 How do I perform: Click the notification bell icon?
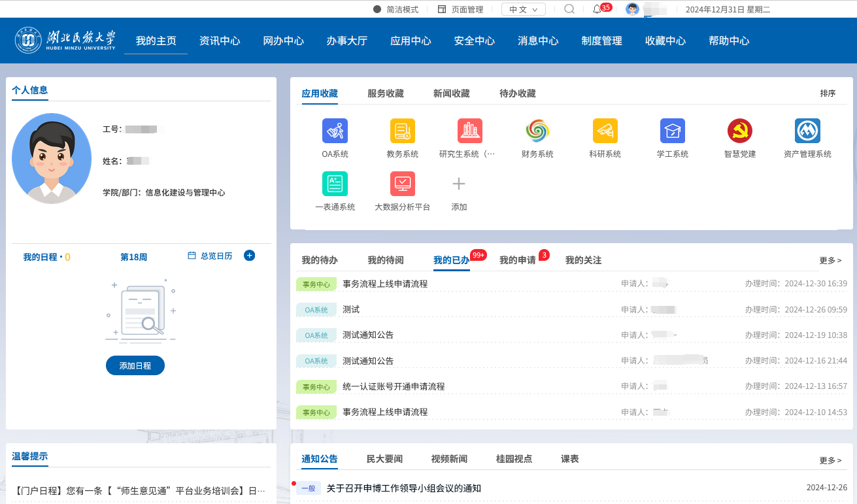click(597, 9)
